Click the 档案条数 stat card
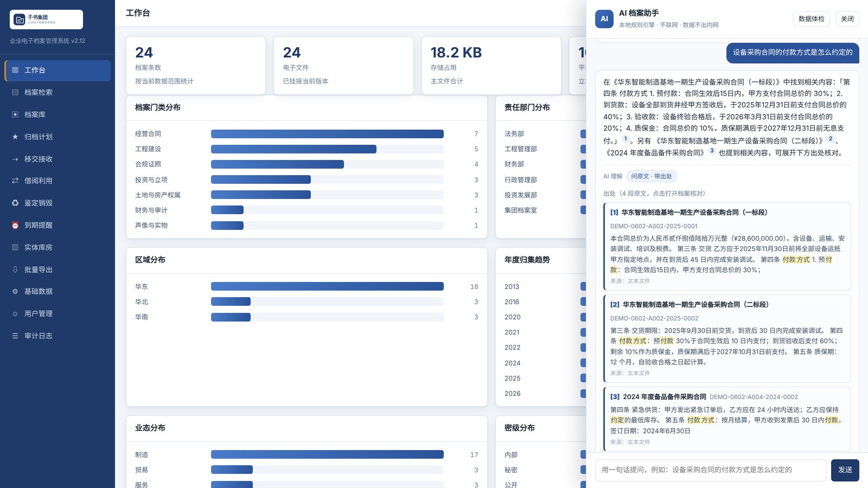Viewport: 868px width, 488px height. tap(196, 66)
